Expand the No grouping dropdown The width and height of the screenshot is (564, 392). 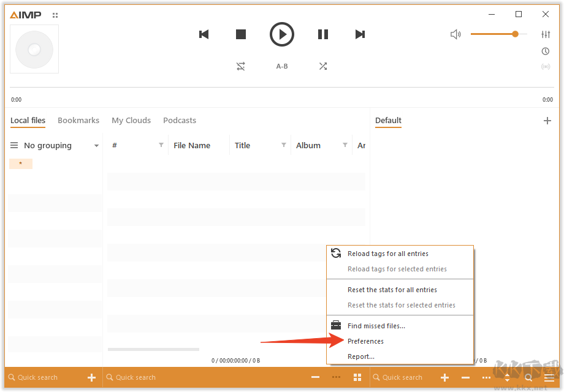point(96,146)
